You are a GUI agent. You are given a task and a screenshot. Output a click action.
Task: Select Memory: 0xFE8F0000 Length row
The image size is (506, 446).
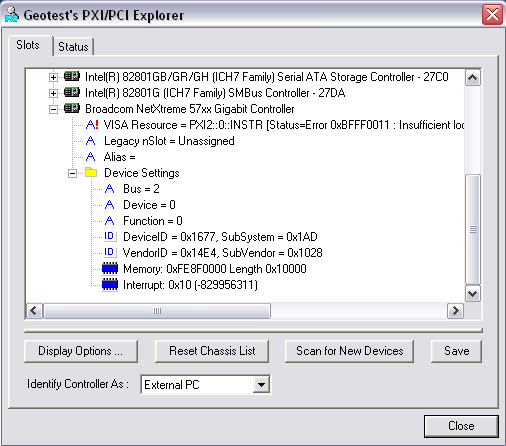pyautogui.click(x=215, y=269)
